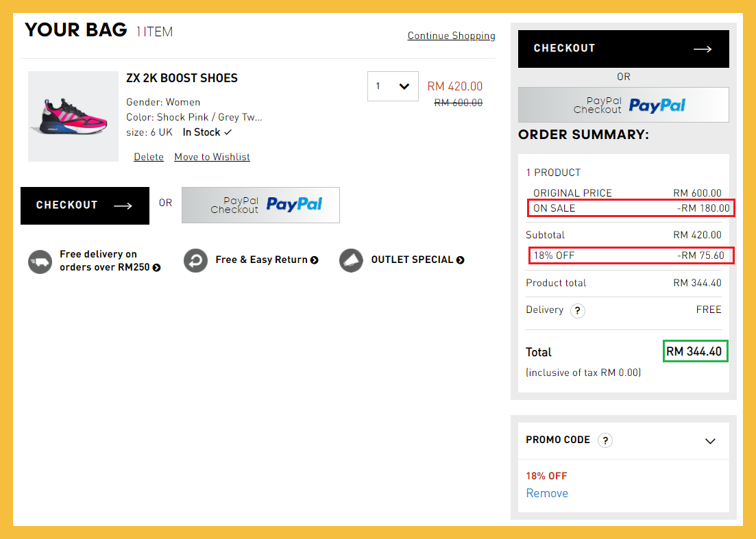
Task: Click the arrow icon beside Free & Easy Return
Action: tap(315, 260)
